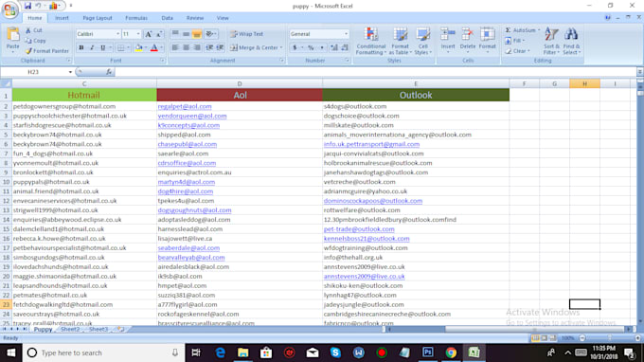This screenshot has height=362, width=644.
Task: Open info.uk.pettransport@gmail.com link
Action: click(371, 144)
